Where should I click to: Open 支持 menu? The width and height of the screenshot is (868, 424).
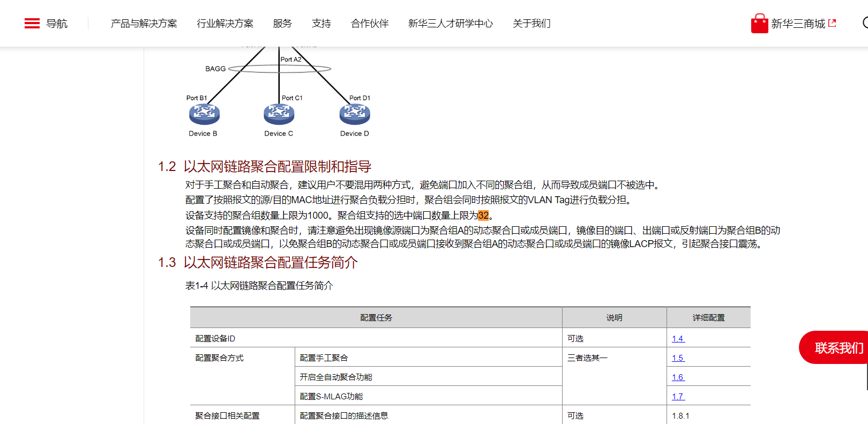(x=321, y=24)
